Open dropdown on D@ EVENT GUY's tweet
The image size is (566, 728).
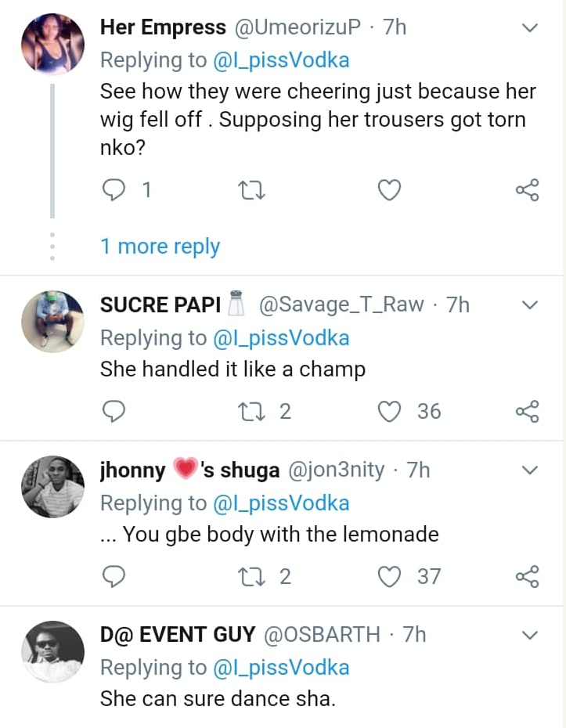pos(530,634)
